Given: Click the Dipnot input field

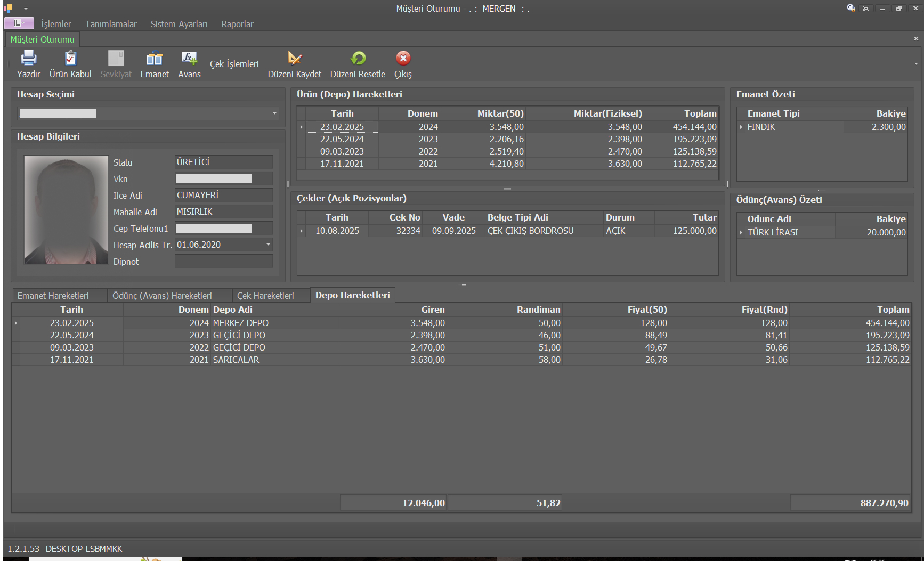Looking at the screenshot, I should pyautogui.click(x=223, y=262).
